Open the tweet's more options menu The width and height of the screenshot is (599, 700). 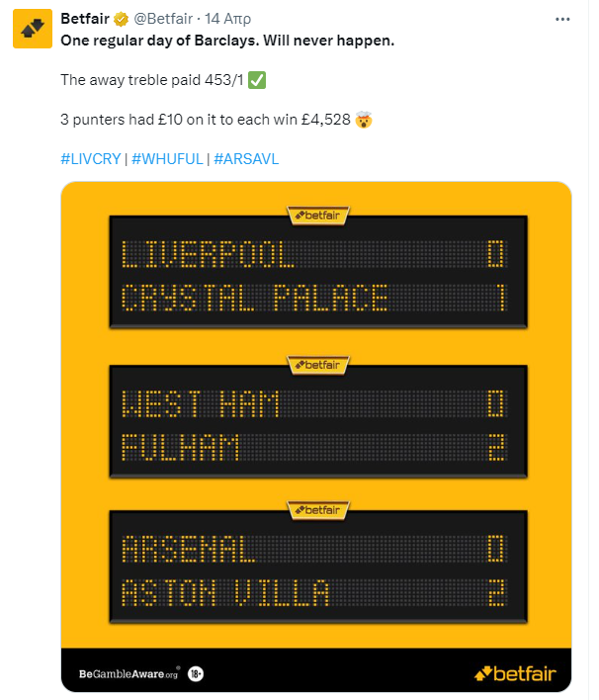562,19
